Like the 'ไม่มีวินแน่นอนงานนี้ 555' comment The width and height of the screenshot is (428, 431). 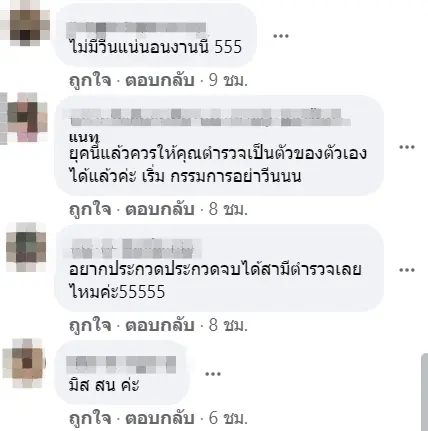pyautogui.click(x=90, y=80)
